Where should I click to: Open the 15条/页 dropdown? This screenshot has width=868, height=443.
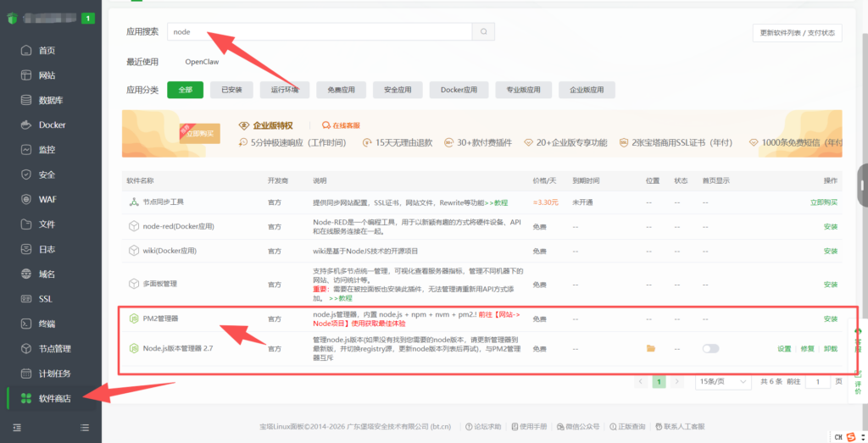tap(723, 382)
